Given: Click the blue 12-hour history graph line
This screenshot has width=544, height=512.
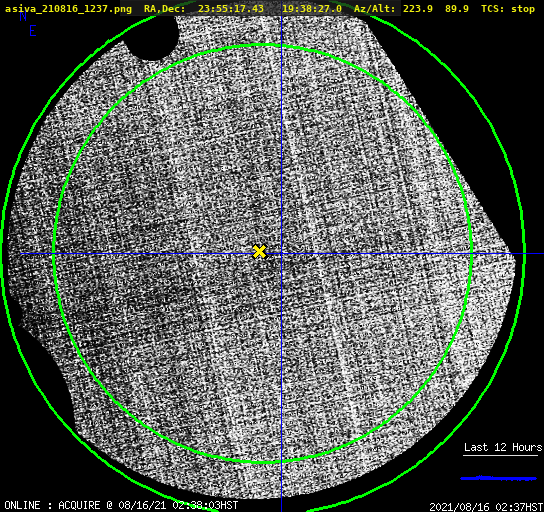Looking at the screenshot, I should tap(499, 478).
